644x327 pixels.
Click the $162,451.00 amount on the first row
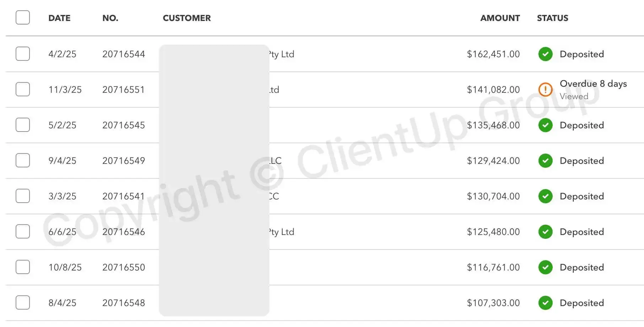point(493,54)
